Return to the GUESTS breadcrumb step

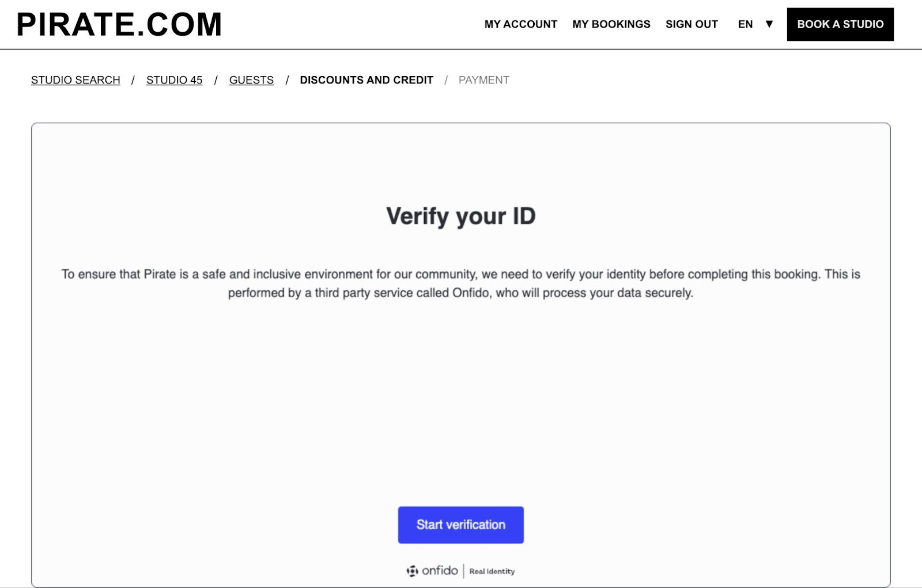[251, 80]
